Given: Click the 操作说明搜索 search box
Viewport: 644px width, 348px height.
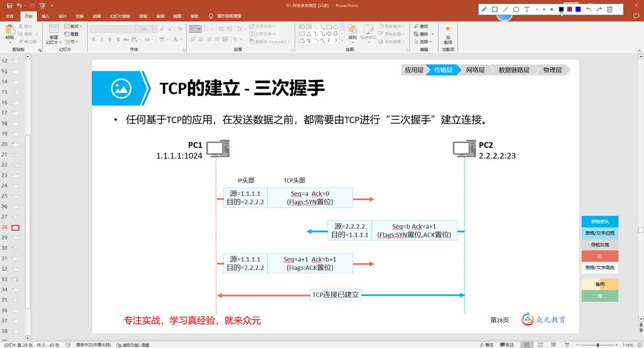Looking at the screenshot, I should [229, 16].
